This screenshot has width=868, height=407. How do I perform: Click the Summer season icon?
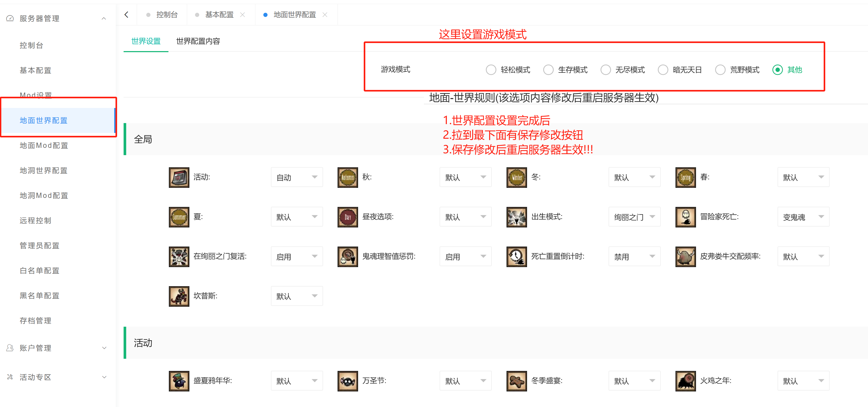coord(179,217)
